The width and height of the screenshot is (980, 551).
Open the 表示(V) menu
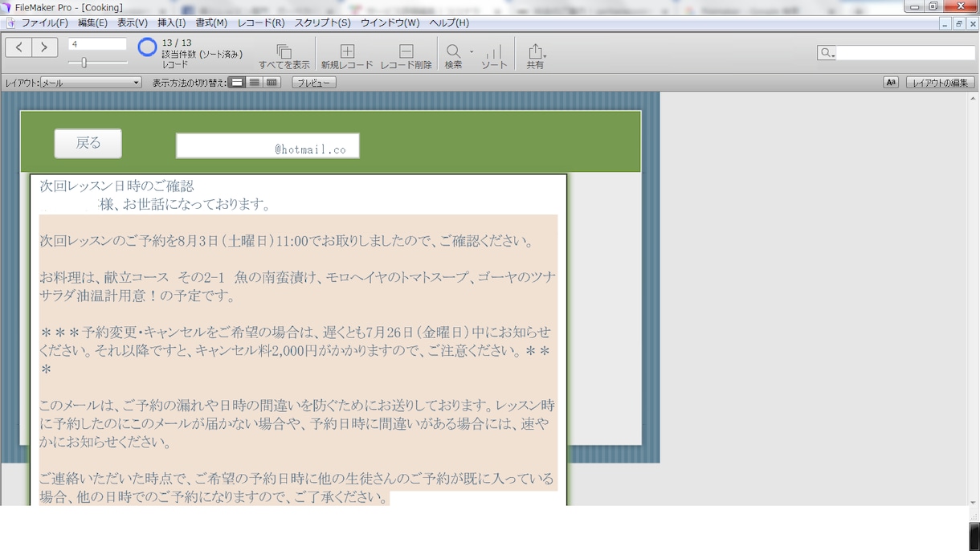[133, 23]
